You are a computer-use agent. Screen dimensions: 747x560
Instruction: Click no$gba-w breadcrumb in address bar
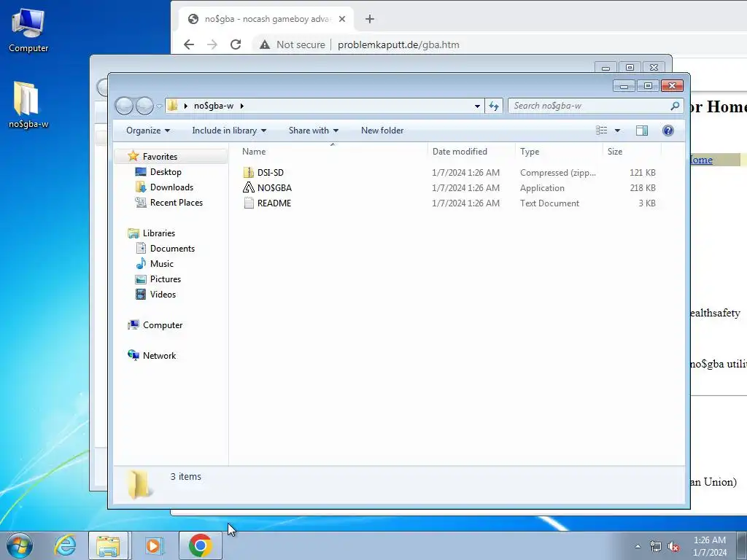click(x=214, y=106)
